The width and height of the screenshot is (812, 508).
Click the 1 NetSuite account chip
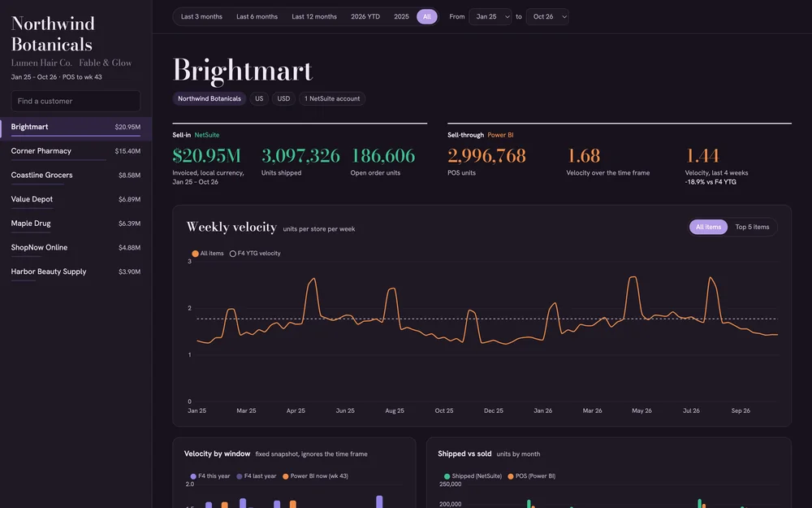pyautogui.click(x=332, y=98)
